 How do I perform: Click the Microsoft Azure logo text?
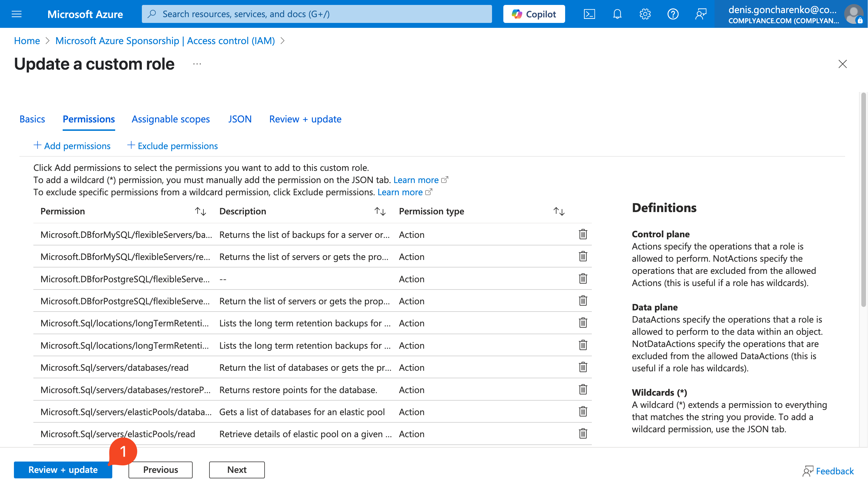85,14
